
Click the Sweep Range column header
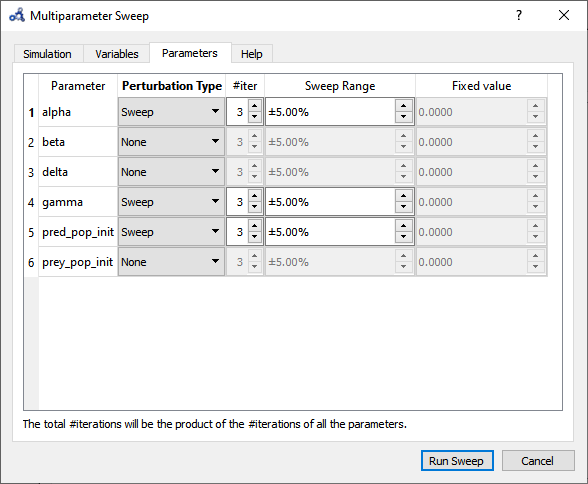(340, 86)
